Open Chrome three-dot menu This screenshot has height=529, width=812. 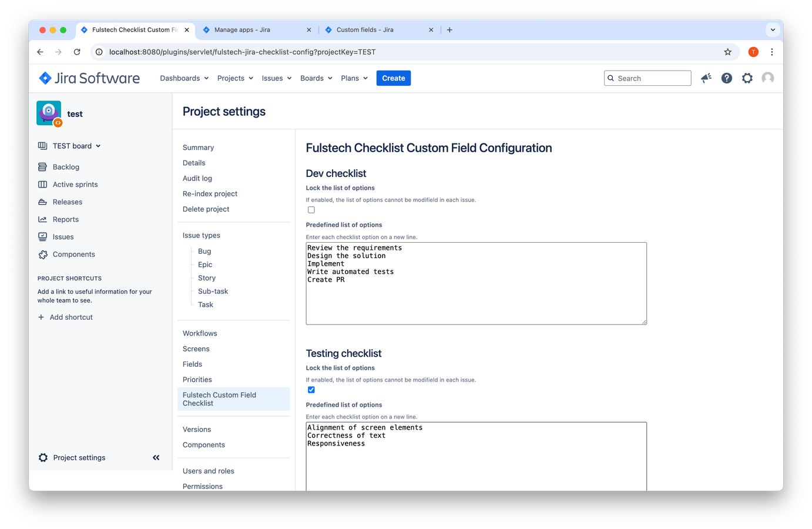tap(772, 52)
